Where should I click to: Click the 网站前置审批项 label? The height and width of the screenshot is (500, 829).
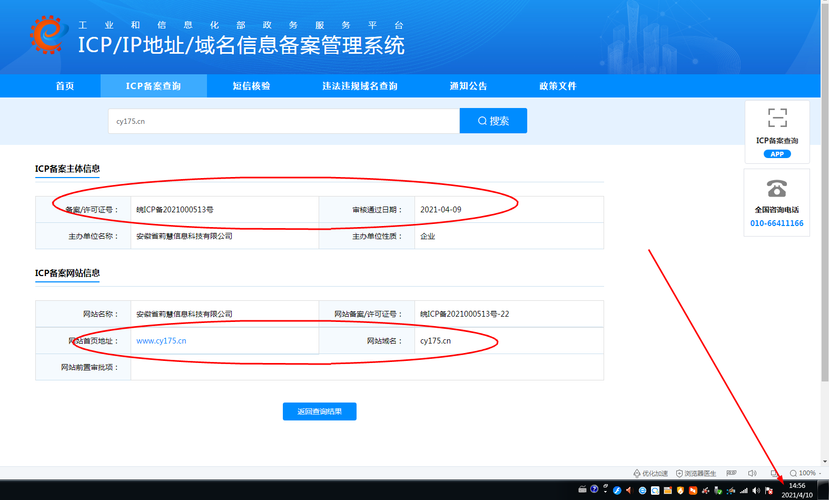point(89,367)
